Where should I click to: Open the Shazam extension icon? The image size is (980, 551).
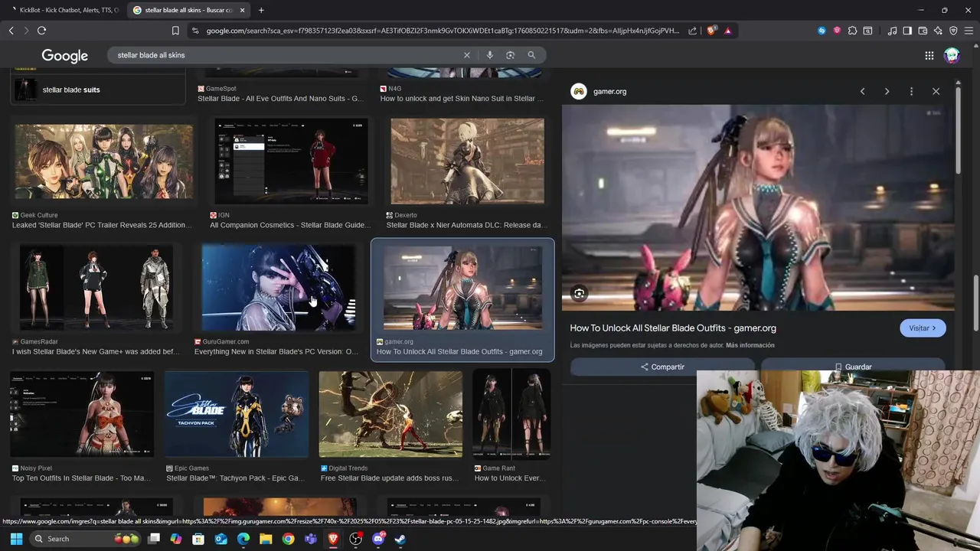coord(822,31)
